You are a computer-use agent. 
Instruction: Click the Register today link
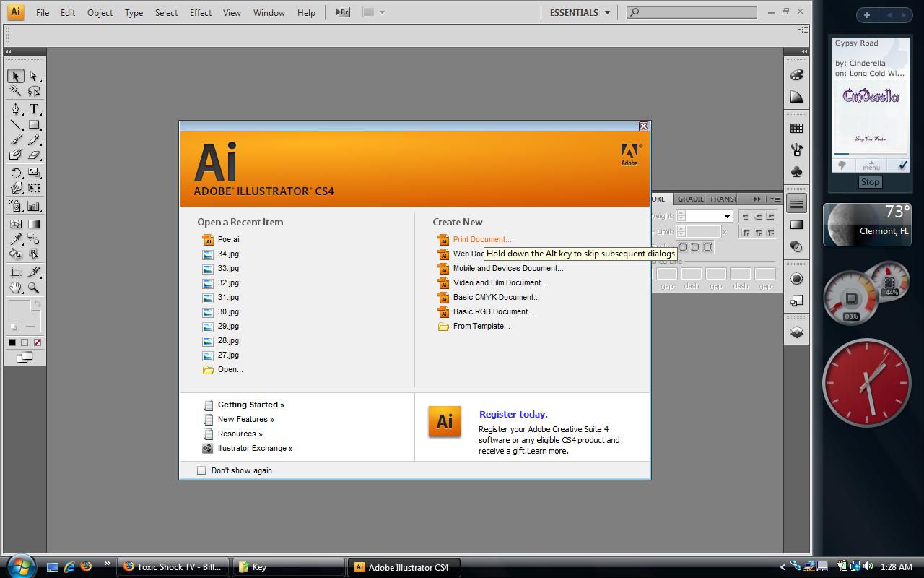(513, 414)
